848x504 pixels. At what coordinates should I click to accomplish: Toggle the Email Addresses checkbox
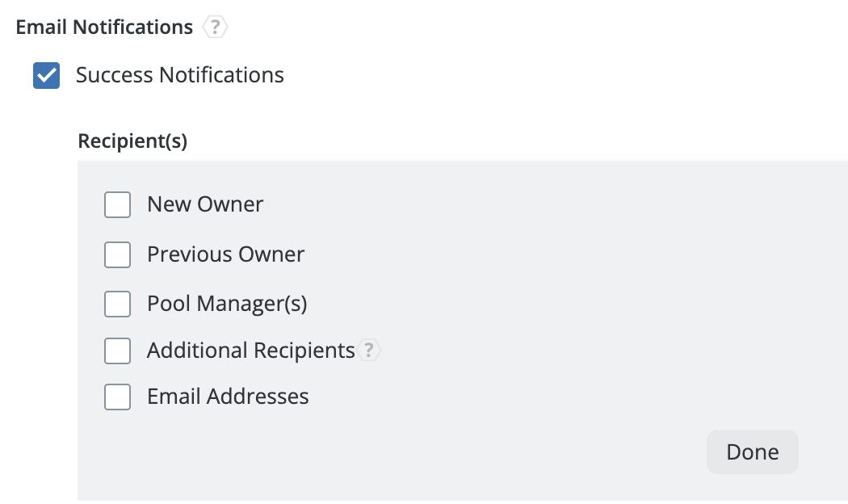(118, 397)
